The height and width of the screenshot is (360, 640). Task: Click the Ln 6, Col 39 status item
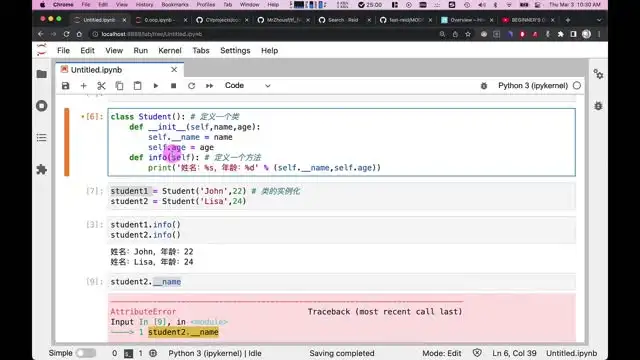(514, 353)
